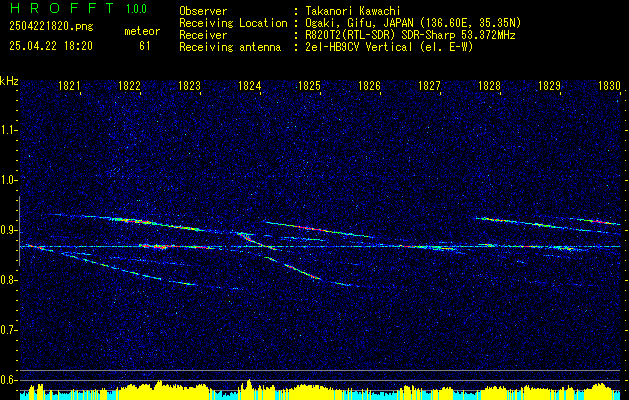The image size is (629, 400).
Task: Click the 0.9 kHz frequency label
Action: point(8,230)
